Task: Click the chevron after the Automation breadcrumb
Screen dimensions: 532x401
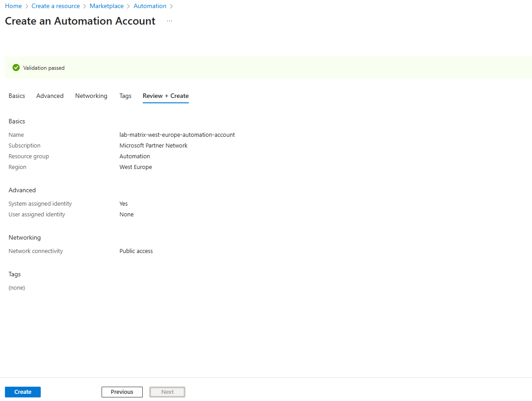Action: (x=171, y=6)
